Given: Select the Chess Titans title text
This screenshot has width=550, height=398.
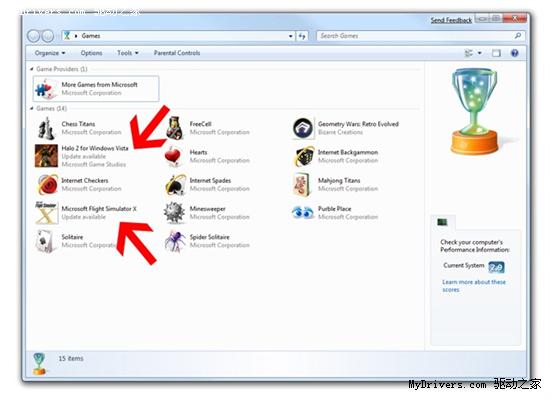Looking at the screenshot, I should [78, 124].
